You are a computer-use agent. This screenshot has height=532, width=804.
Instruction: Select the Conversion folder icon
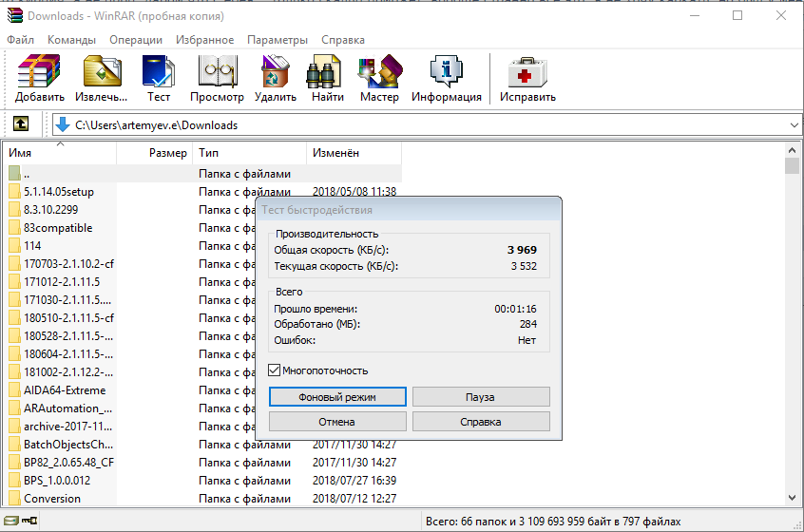(15, 498)
